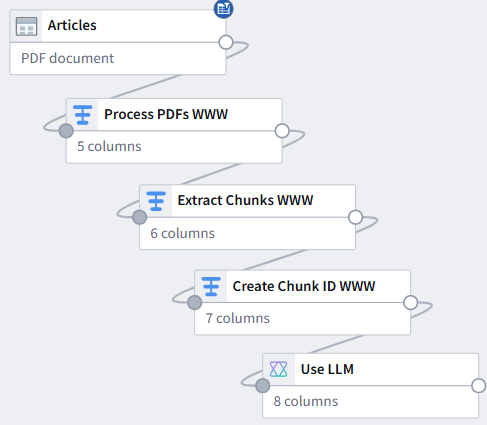Select the Use LLM node title

(327, 369)
